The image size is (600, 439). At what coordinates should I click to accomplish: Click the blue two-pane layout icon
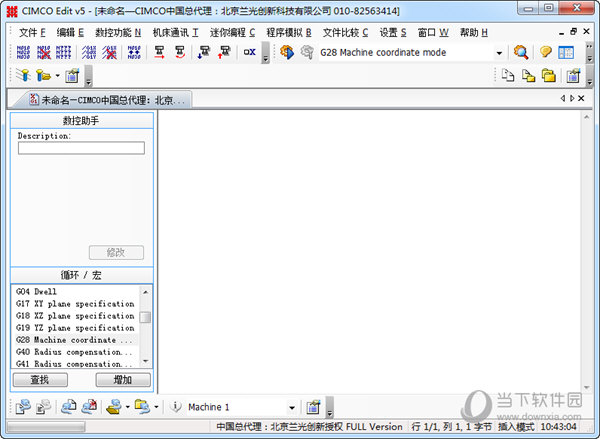tap(566, 52)
